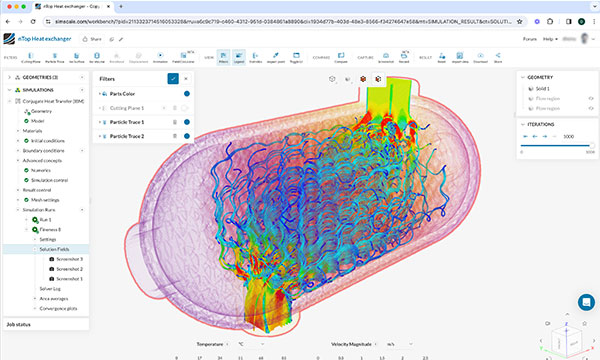
Task: Delete the Particle Trace 1 filter
Action: click(x=175, y=122)
